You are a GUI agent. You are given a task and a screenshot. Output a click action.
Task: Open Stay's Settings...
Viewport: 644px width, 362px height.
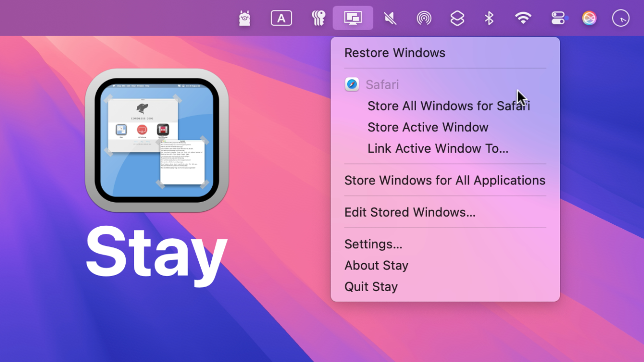[x=373, y=244]
